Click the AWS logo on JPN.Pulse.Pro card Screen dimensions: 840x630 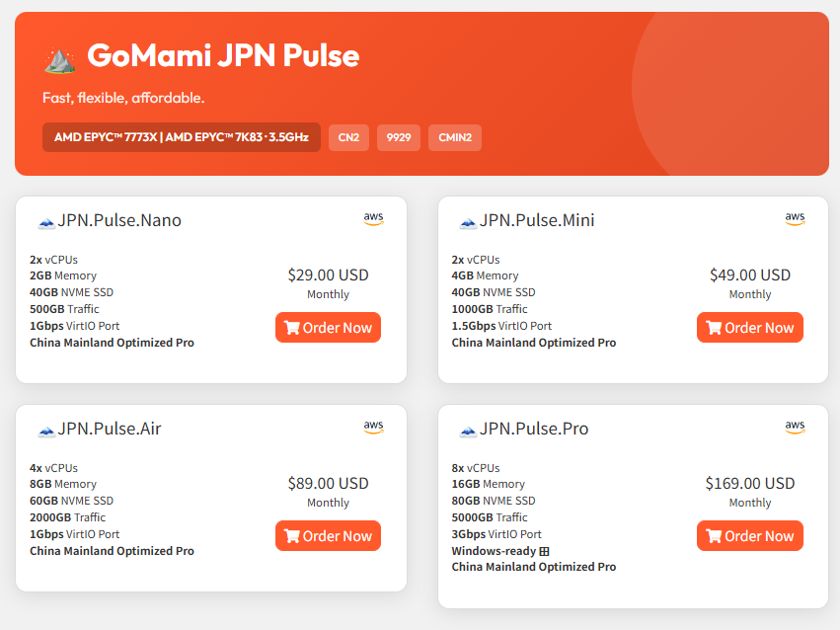[x=795, y=428]
